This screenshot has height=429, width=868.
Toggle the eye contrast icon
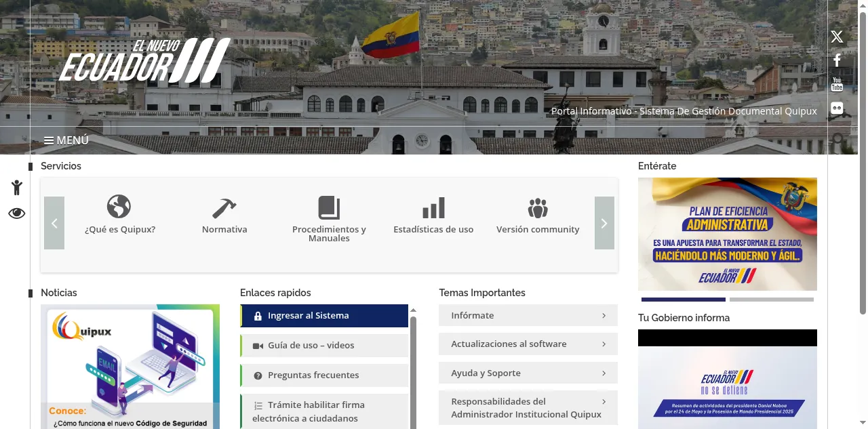tap(17, 213)
